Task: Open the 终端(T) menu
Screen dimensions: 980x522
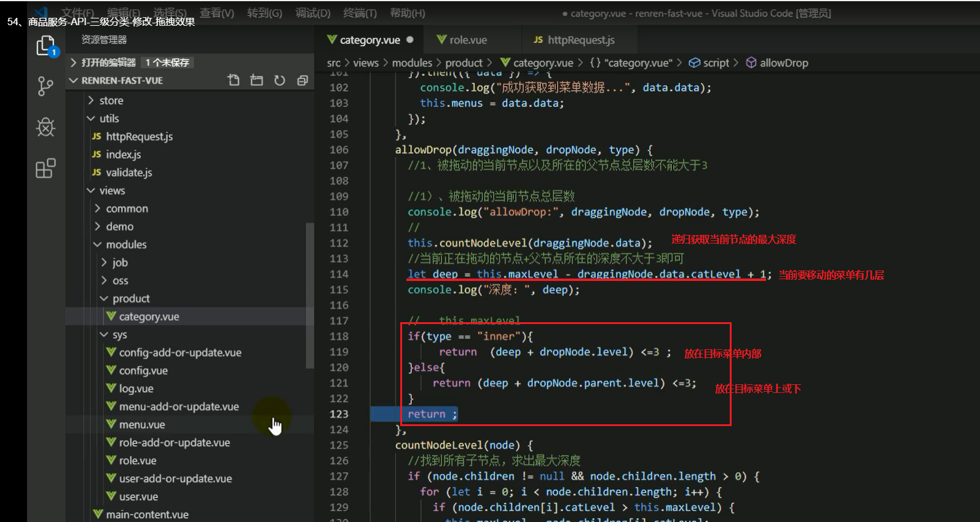Action: coord(360,13)
